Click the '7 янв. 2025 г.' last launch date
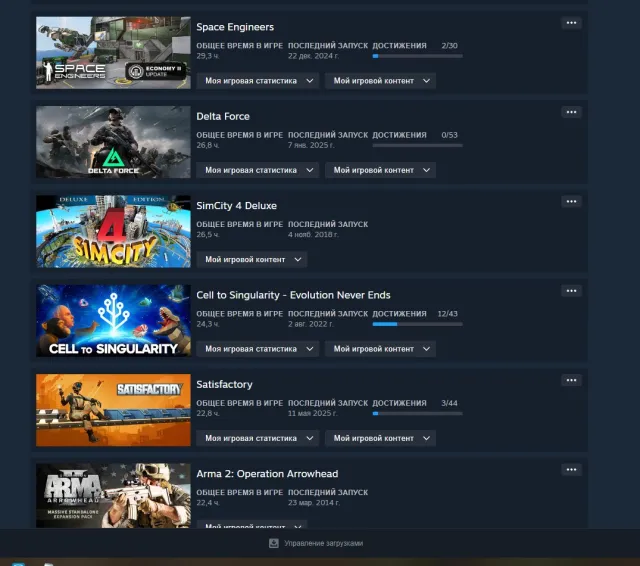Screen dimensions: 640x566 [x=311, y=145]
